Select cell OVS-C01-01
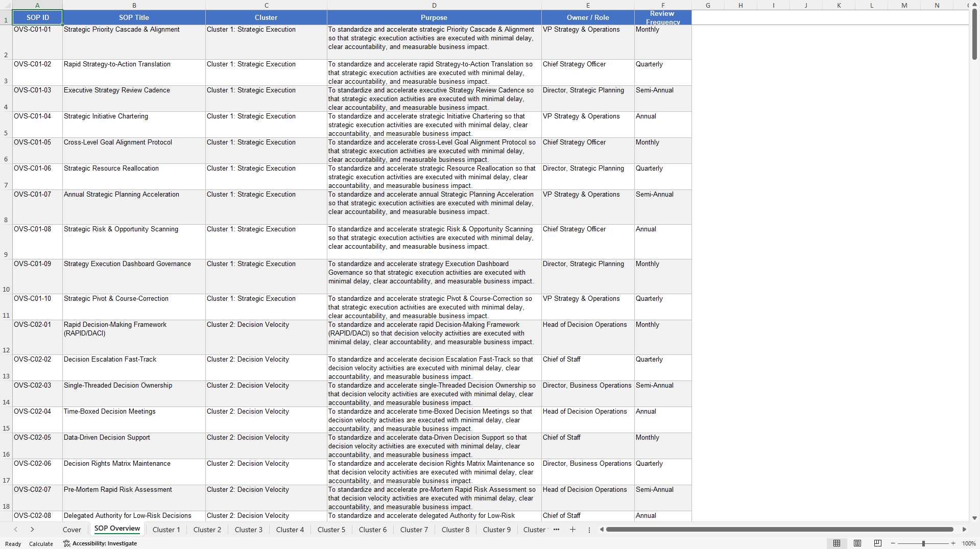 click(x=37, y=42)
